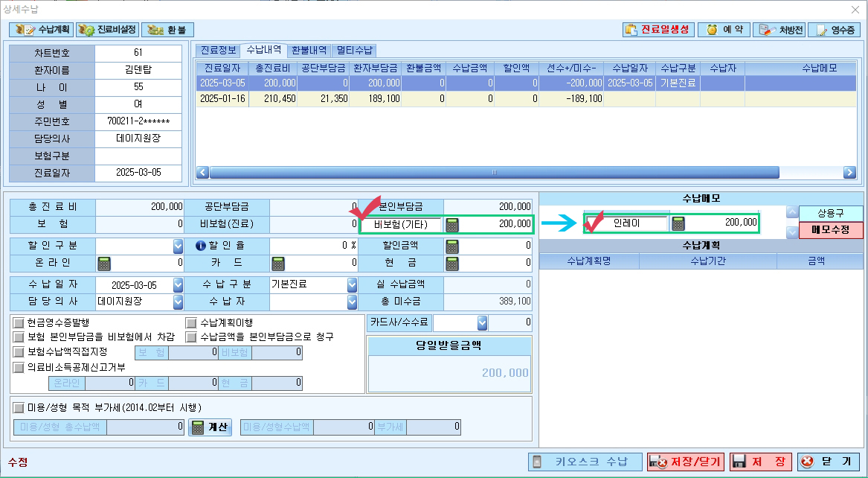868x478 pixels.
Task: Click the 메모수정 button
Action: (831, 230)
